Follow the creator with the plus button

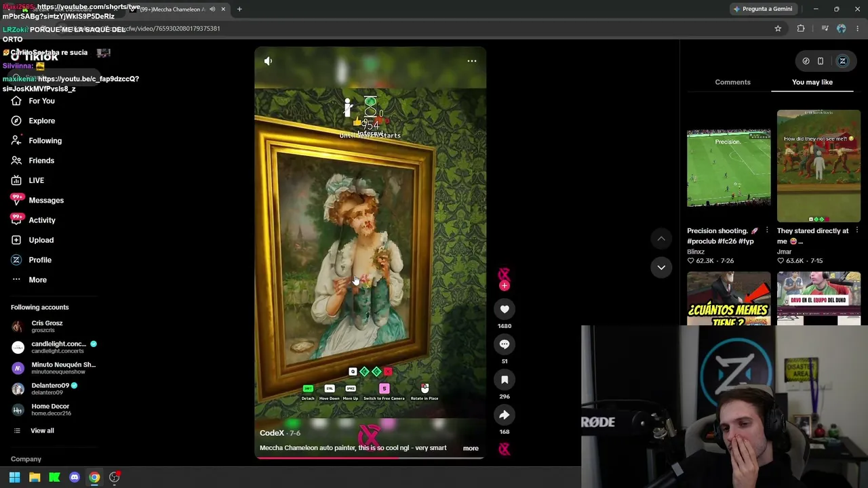[x=504, y=286]
